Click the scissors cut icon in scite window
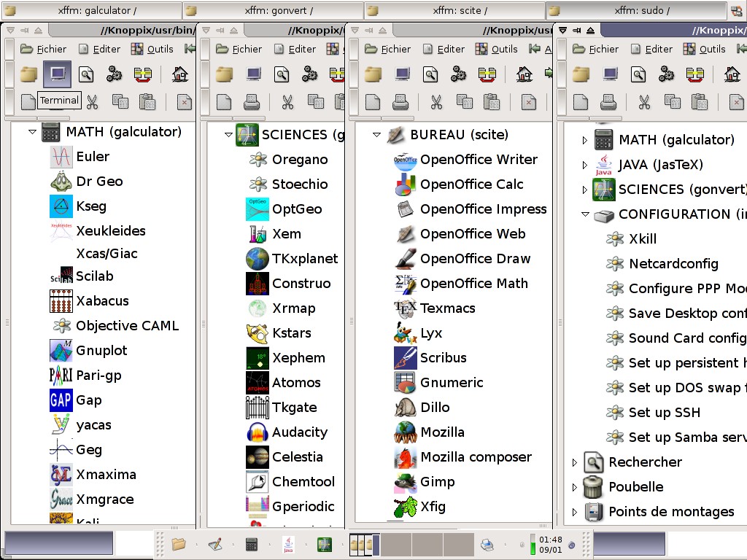Viewport: 747px width, 560px height. pyautogui.click(x=436, y=102)
